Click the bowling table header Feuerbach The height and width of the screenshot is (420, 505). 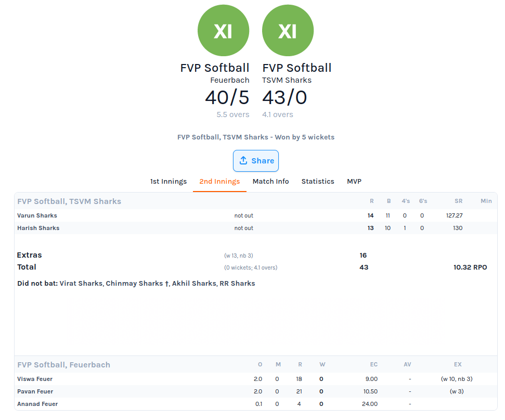pyautogui.click(x=64, y=365)
